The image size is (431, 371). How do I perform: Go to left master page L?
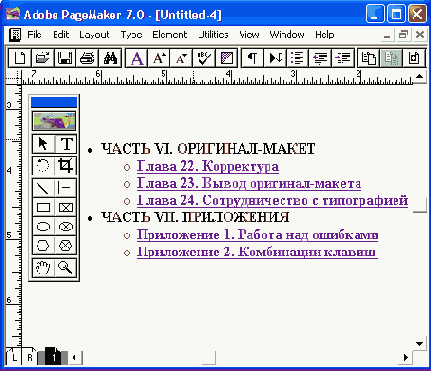click(x=13, y=358)
